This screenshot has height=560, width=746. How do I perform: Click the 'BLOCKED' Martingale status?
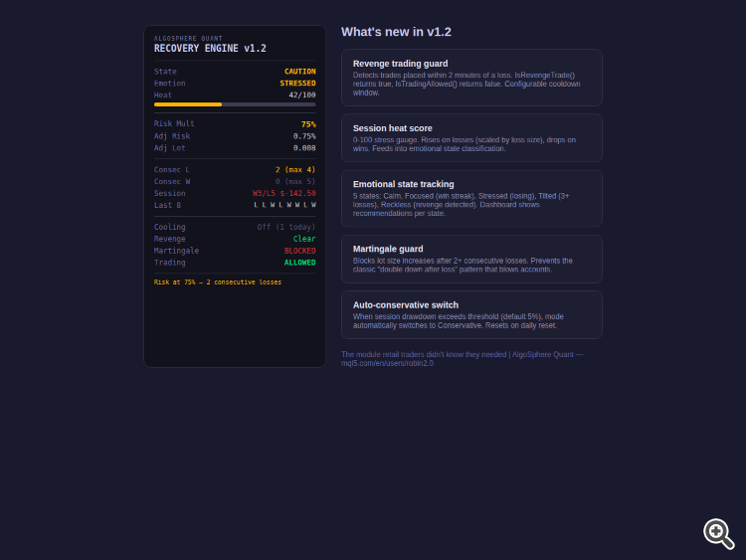click(x=299, y=251)
